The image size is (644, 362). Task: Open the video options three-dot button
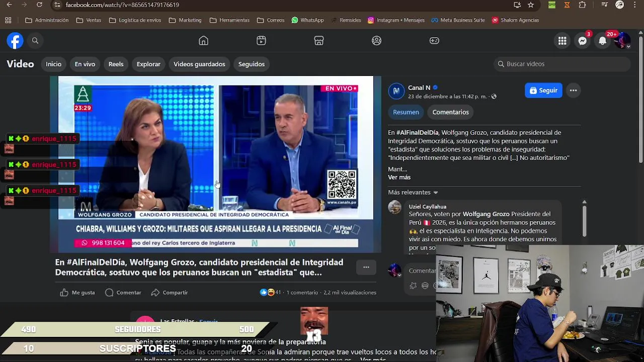coord(366,267)
